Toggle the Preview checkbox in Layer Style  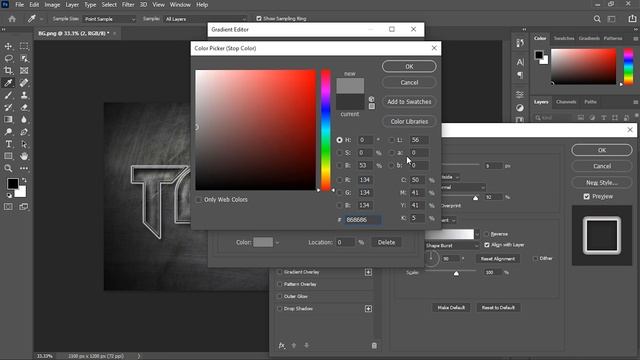pyautogui.click(x=587, y=196)
